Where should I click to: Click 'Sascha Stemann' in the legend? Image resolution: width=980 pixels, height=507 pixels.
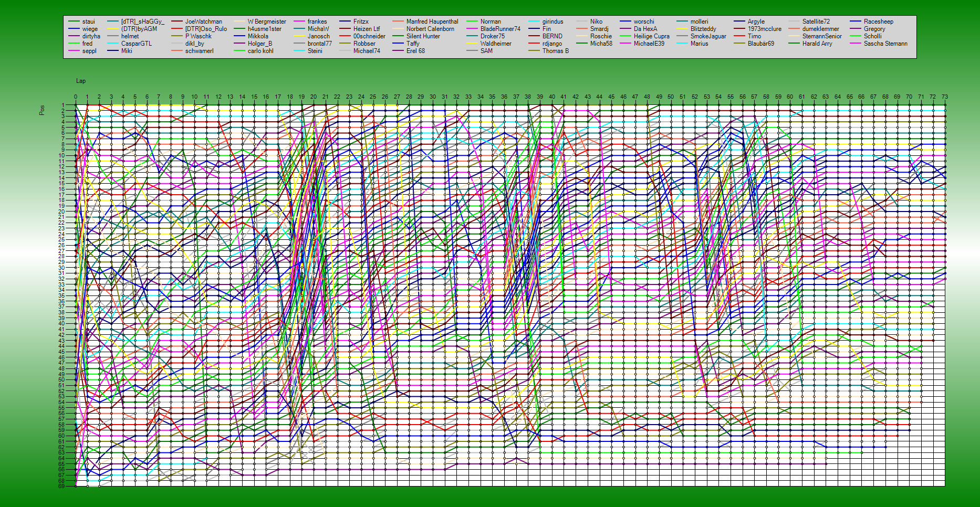(885, 44)
